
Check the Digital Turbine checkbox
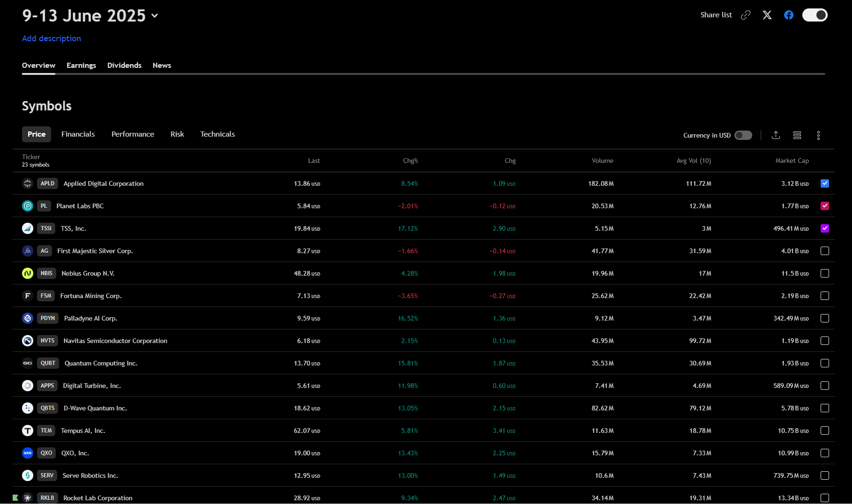[825, 386]
